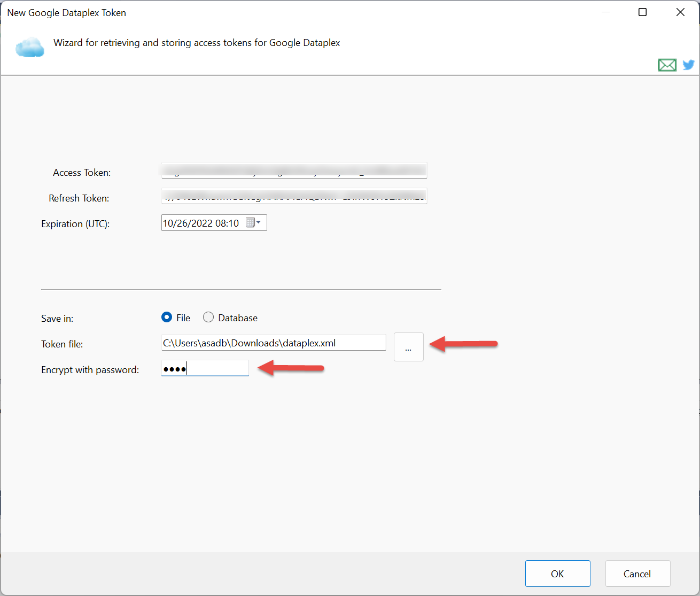Minimize the Dataplex Token dialog
Screen dimensions: 700x596
pos(605,12)
